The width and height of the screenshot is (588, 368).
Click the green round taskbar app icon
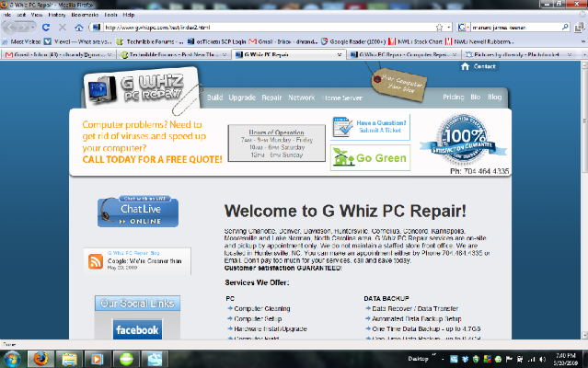(x=126, y=359)
